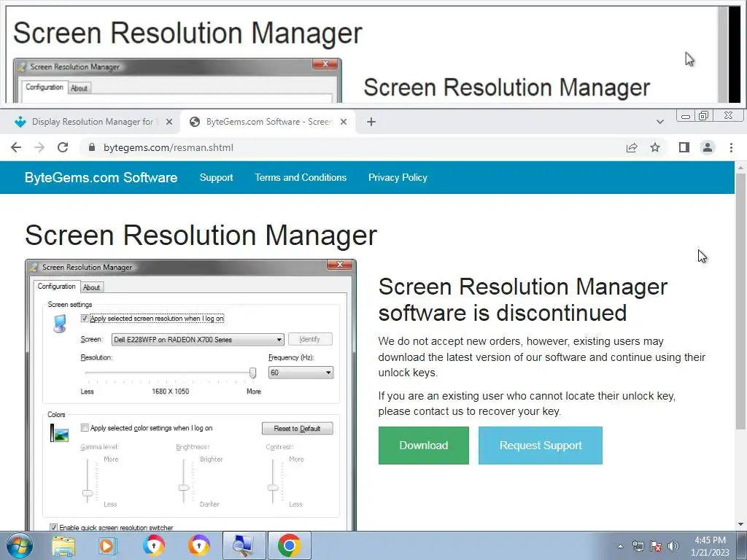
Task: Open the shield browser icon on taskbar
Action: click(x=153, y=546)
